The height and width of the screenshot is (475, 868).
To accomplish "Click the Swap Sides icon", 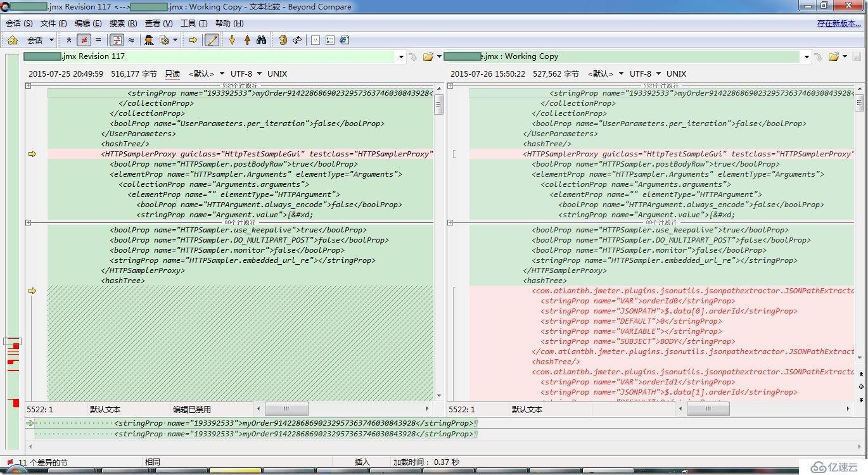I will click(282, 40).
